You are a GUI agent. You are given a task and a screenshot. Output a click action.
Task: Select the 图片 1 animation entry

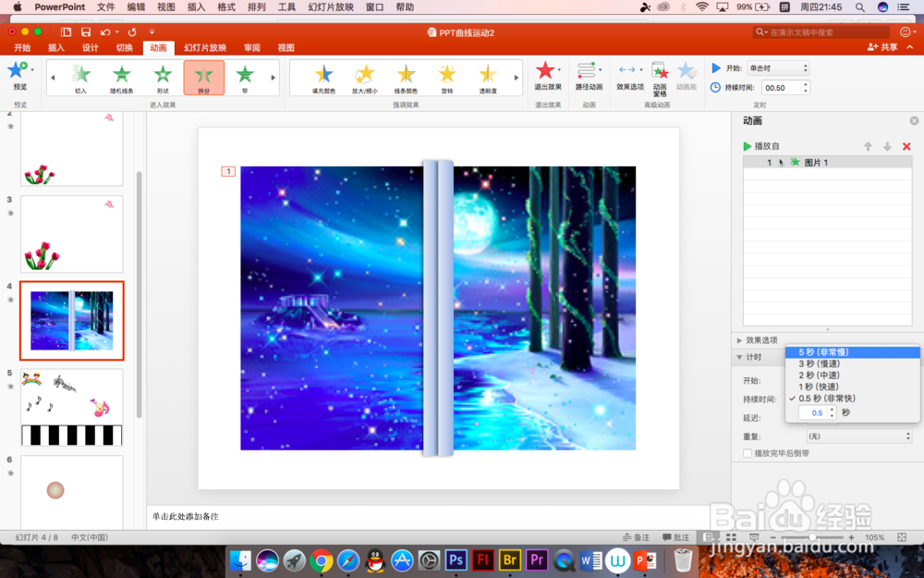pyautogui.click(x=827, y=162)
